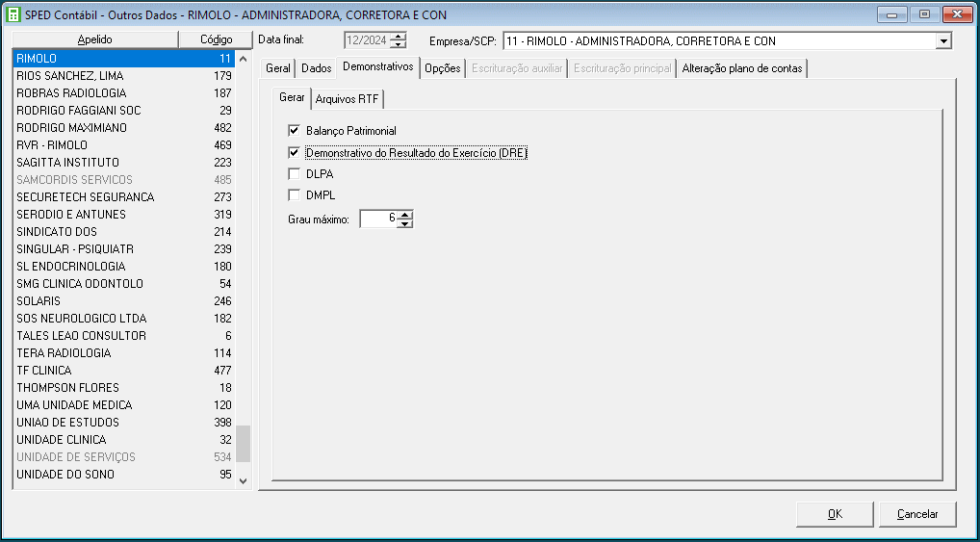Select SL ENDOCRINOLOGIA row

124,267
